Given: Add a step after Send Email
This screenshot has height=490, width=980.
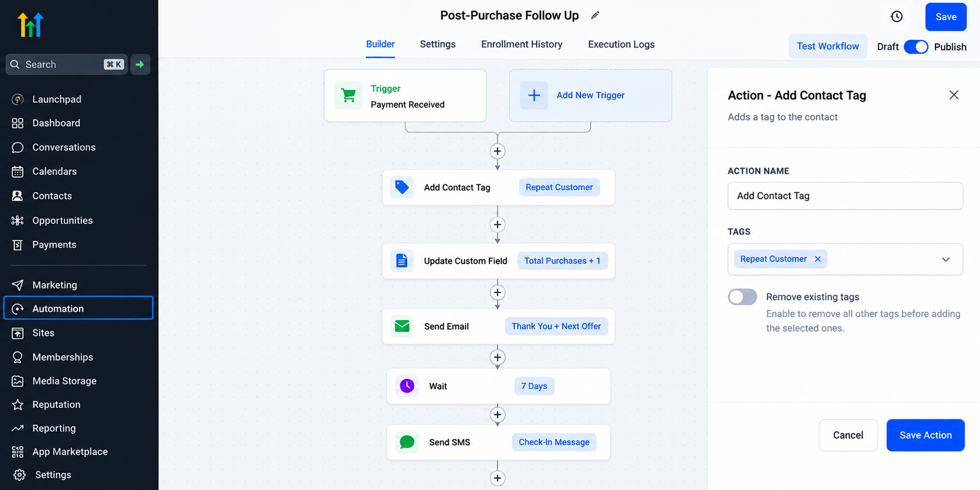Looking at the screenshot, I should pos(498,357).
